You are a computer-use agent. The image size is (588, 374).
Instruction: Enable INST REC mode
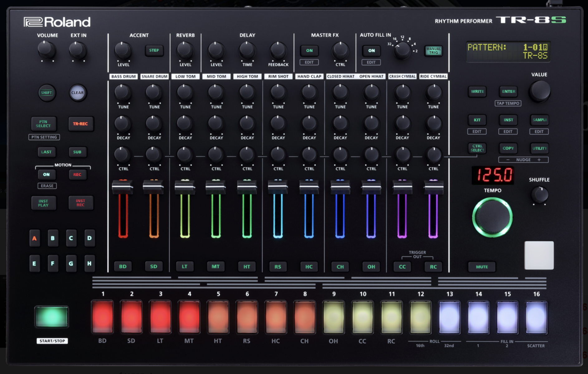(80, 203)
